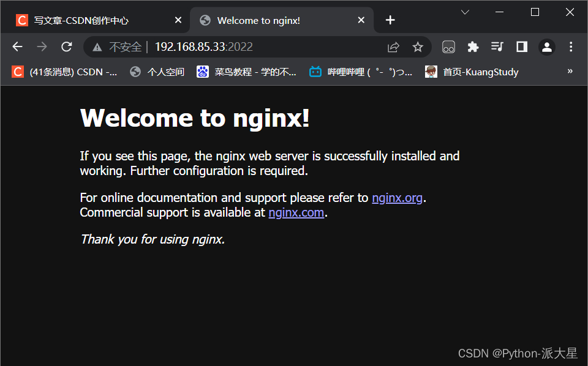The height and width of the screenshot is (366, 588).
Task: Open the profile avatar icon
Action: coord(546,47)
